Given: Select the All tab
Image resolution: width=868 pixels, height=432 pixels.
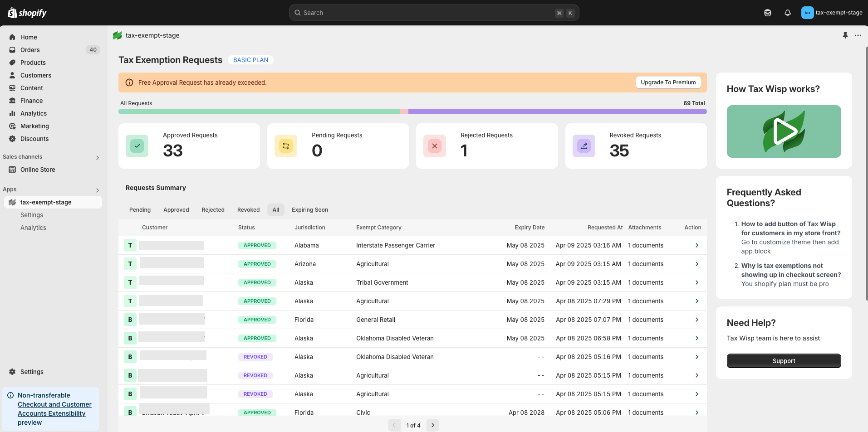Looking at the screenshot, I should click(276, 210).
